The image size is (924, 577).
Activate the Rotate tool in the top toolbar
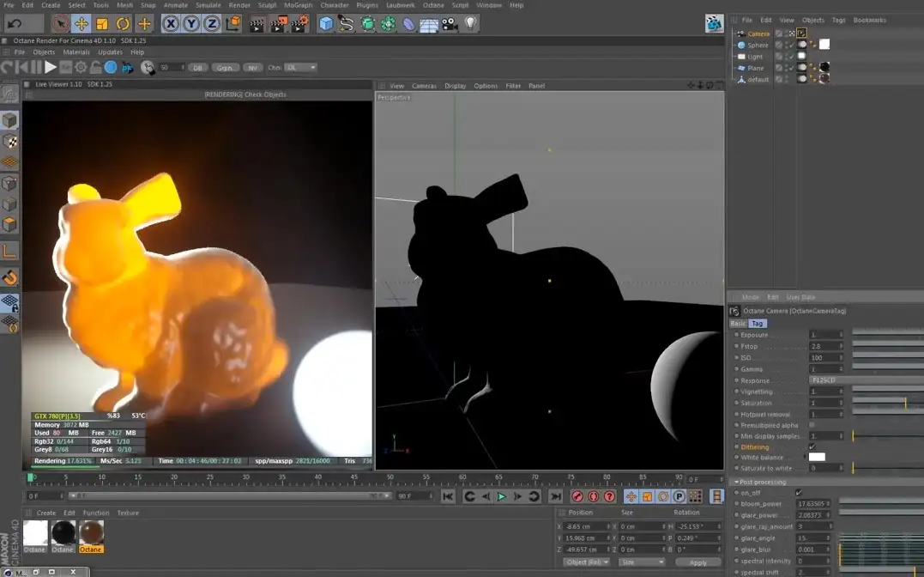[x=123, y=23]
